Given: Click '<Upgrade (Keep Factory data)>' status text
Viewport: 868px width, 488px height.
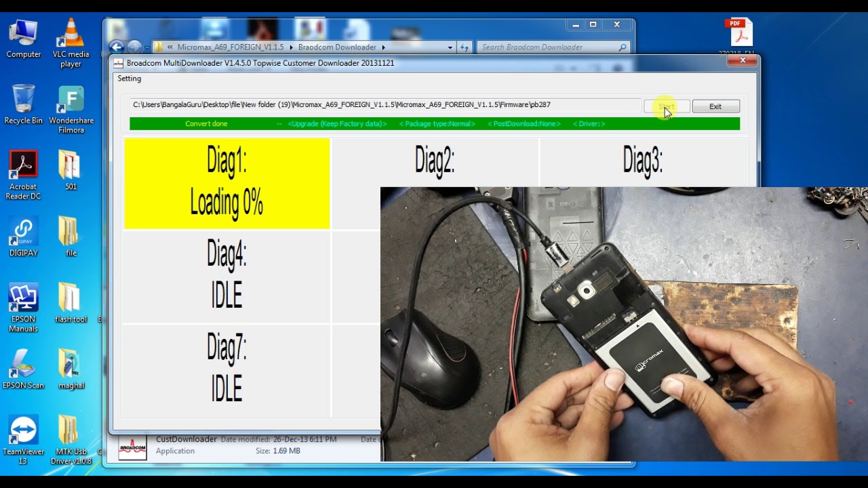Looking at the screenshot, I should coord(337,124).
